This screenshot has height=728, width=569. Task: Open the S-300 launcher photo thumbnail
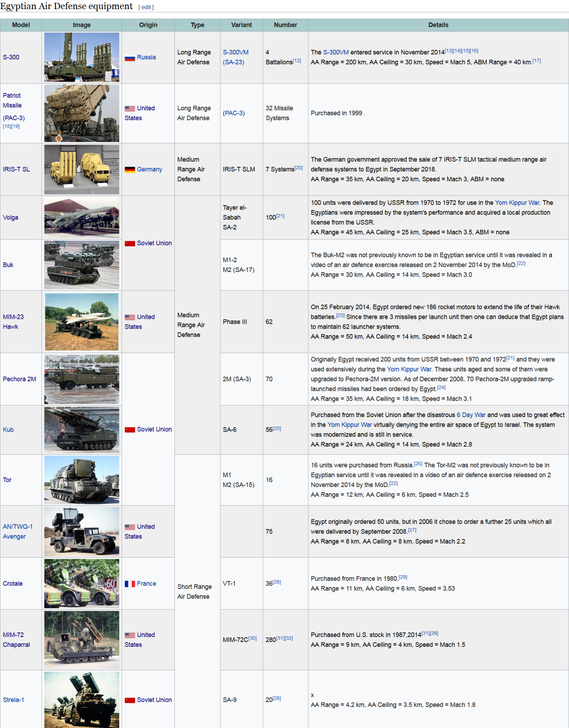[x=82, y=57]
